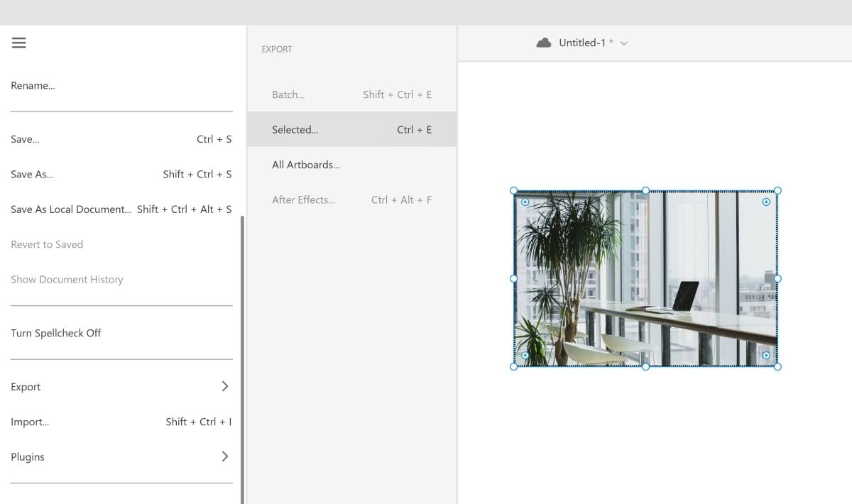Expand the Export submenu arrow
This screenshot has height=504, width=852.
(x=225, y=386)
